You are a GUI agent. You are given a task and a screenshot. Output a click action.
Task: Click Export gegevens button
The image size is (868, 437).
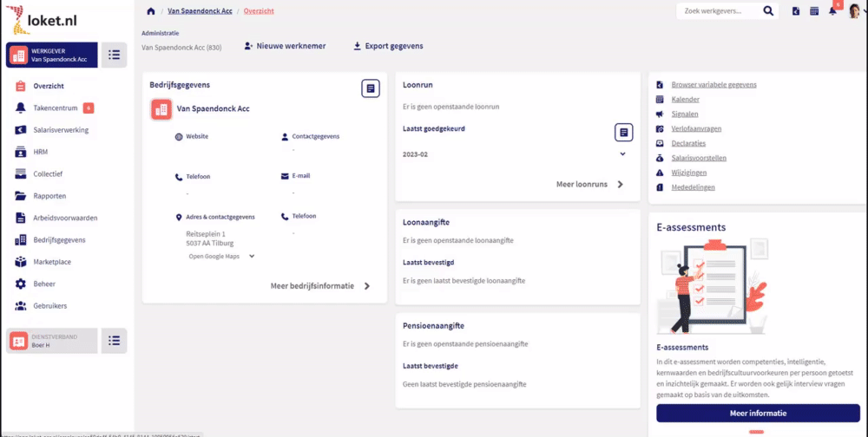point(388,46)
